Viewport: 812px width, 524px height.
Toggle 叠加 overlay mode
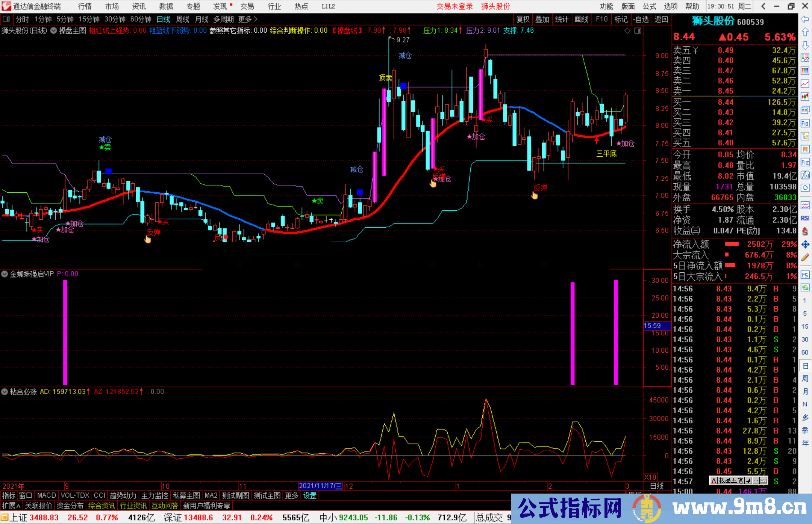[x=542, y=19]
